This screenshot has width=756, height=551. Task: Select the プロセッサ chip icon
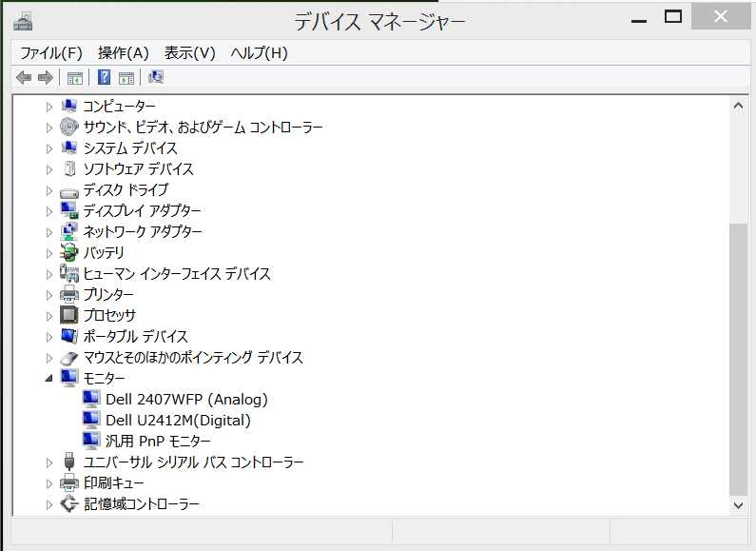[69, 315]
